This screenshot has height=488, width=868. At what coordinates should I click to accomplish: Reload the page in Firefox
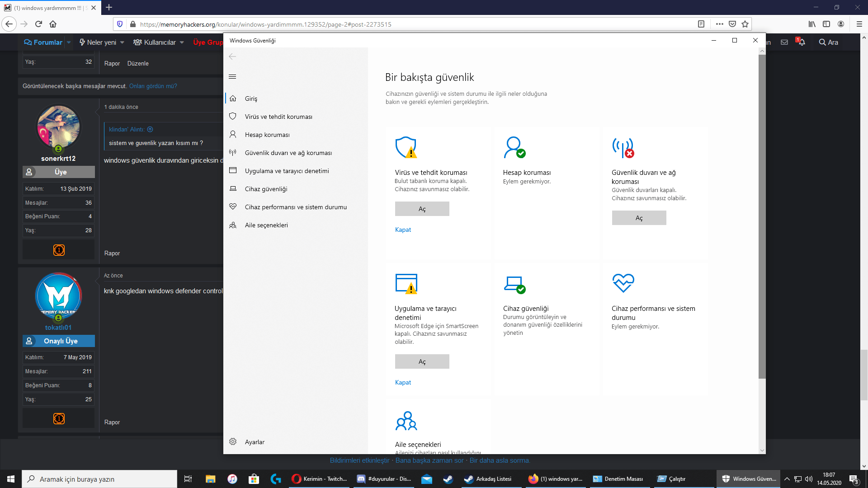(38, 24)
